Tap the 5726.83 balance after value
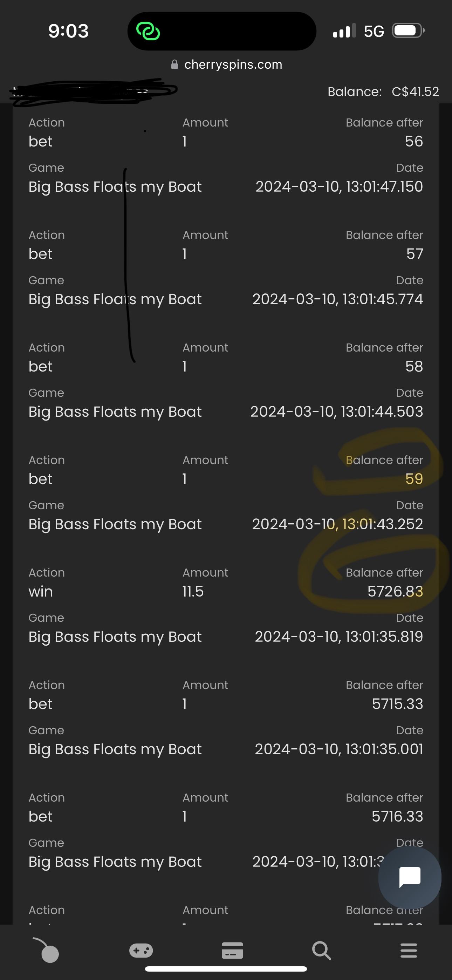Image resolution: width=452 pixels, height=980 pixels. pyautogui.click(x=395, y=592)
